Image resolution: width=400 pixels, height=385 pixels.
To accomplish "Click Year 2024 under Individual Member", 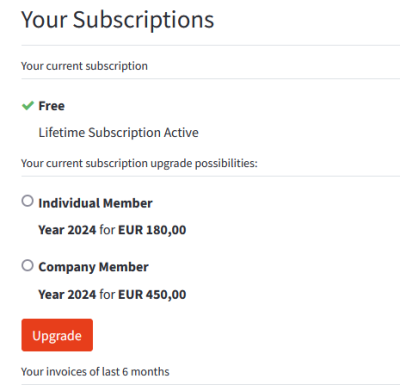I will click(67, 230).
